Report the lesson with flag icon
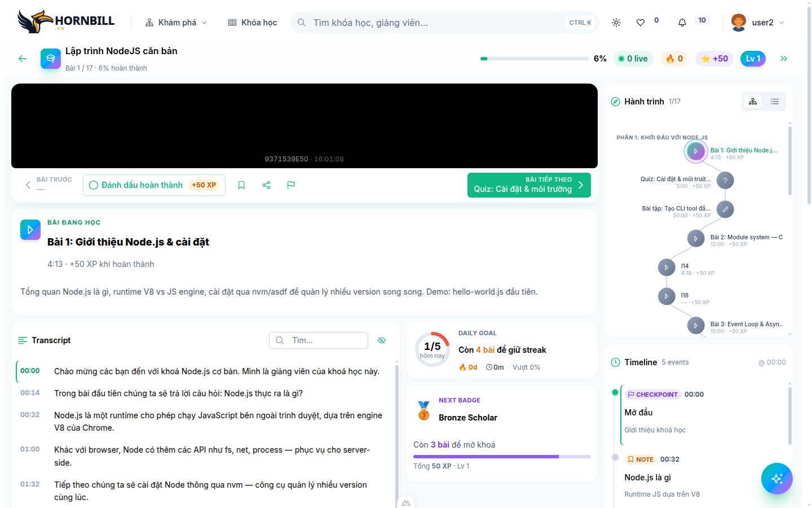 coord(291,185)
